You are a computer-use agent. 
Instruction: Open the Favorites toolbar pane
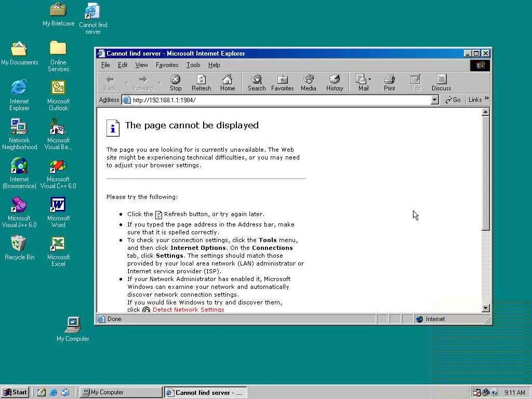click(282, 83)
